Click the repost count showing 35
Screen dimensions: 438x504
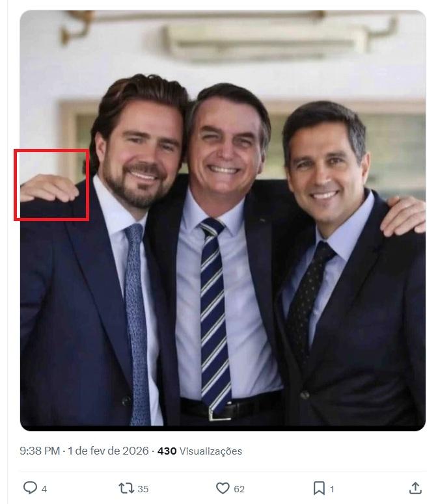point(143,488)
